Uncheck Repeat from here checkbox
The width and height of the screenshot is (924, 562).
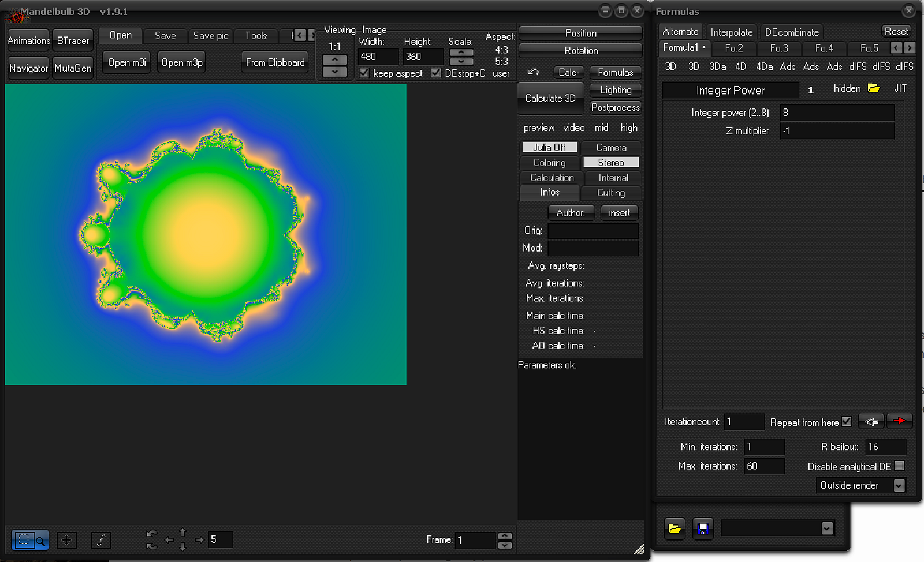click(x=847, y=421)
